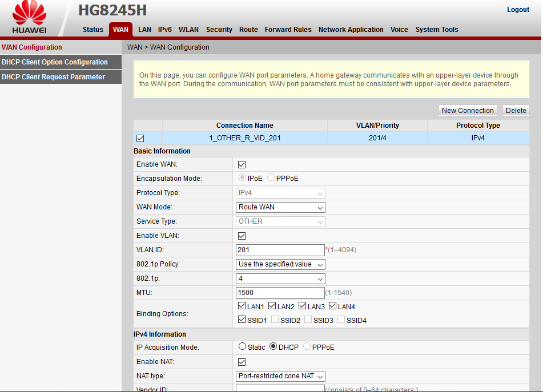Open the Status tab

pos(93,30)
